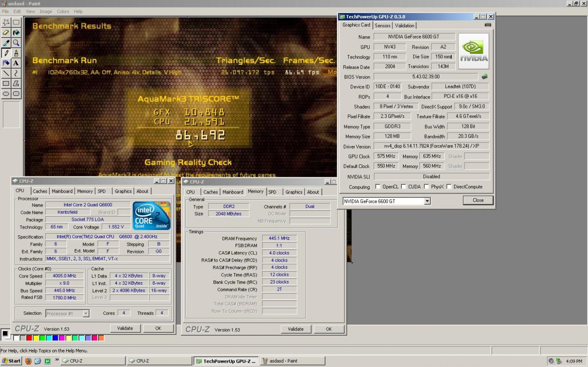Pick the red color in Paint palette

click(29, 338)
